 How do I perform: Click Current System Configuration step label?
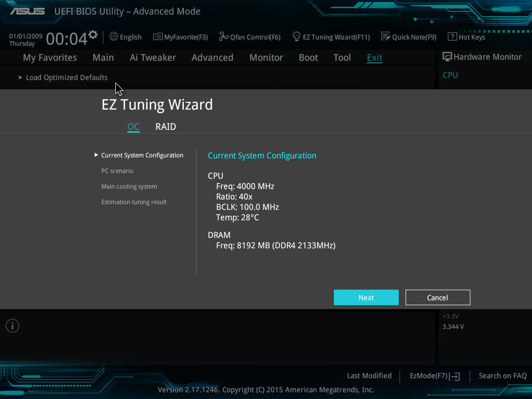coord(142,155)
